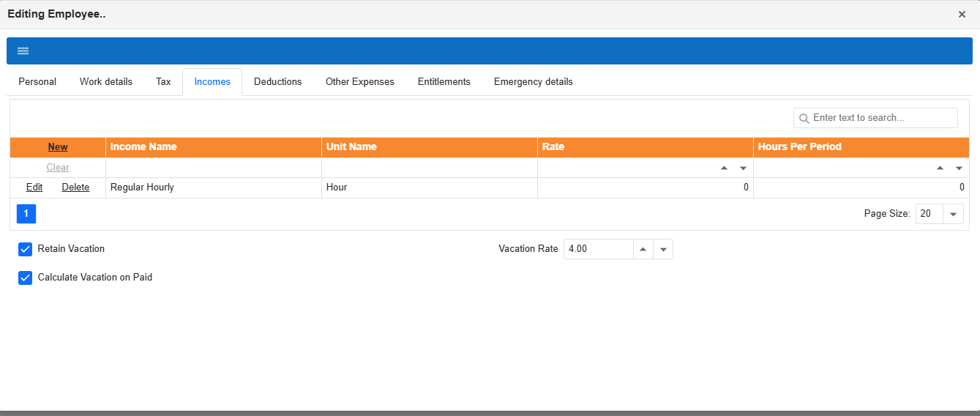Toggle the Retain Vacation checkbox
Image resolution: width=980 pixels, height=416 pixels.
coord(25,249)
